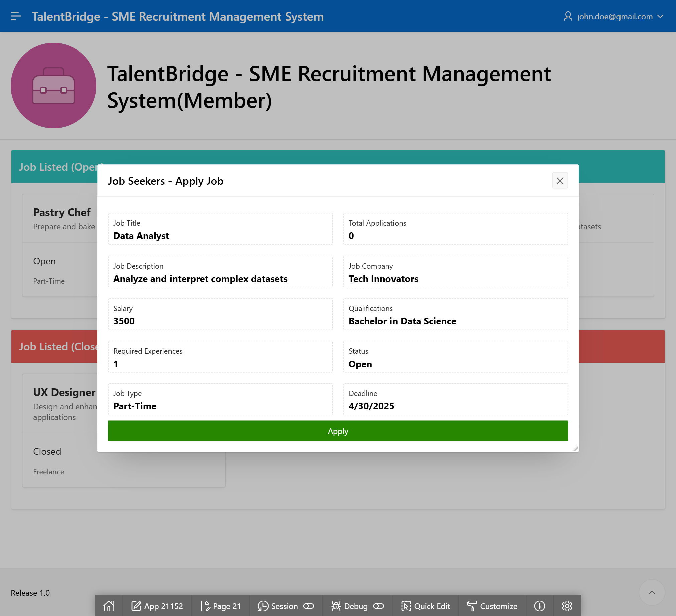Click the Part-Time label on Pastry Chef card
Image resolution: width=676 pixels, height=616 pixels.
pyautogui.click(x=48, y=281)
